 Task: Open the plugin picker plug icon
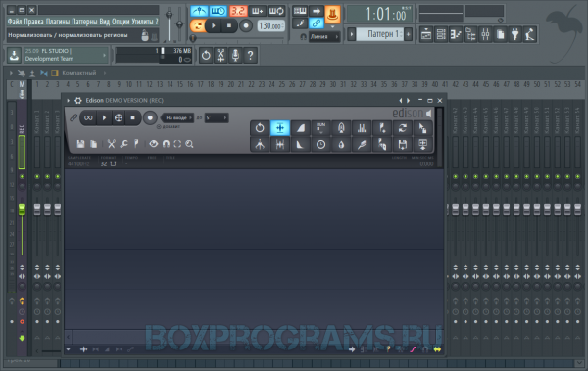[x=514, y=35]
